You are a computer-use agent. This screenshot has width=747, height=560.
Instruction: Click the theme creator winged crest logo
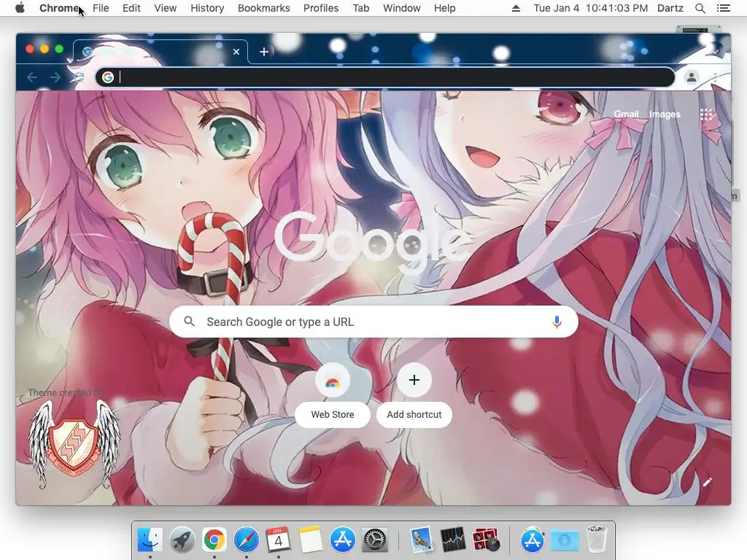point(75,444)
